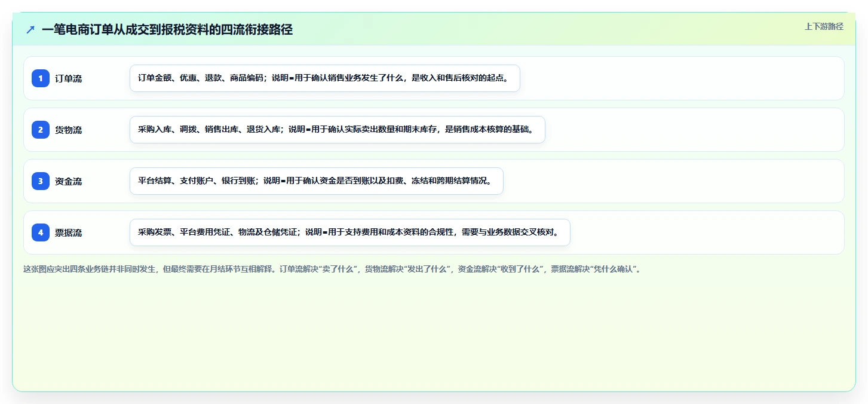
Task: Select the 货物流 label
Action: click(x=69, y=130)
